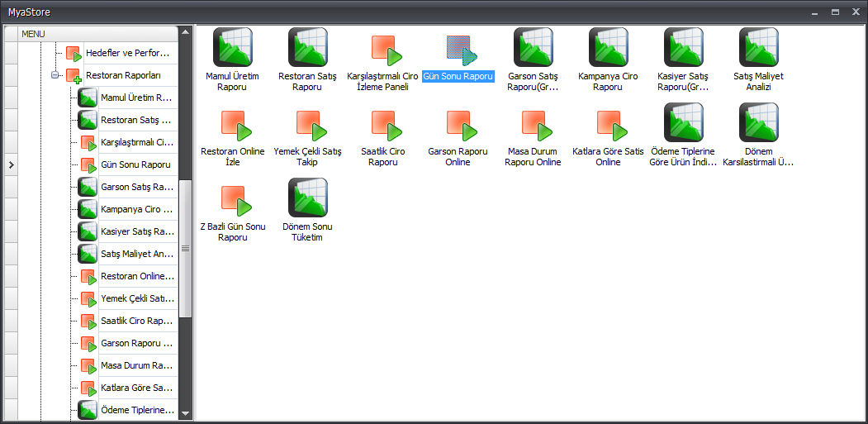
Task: Click the tree scrollbar down arrow
Action: coord(186,413)
